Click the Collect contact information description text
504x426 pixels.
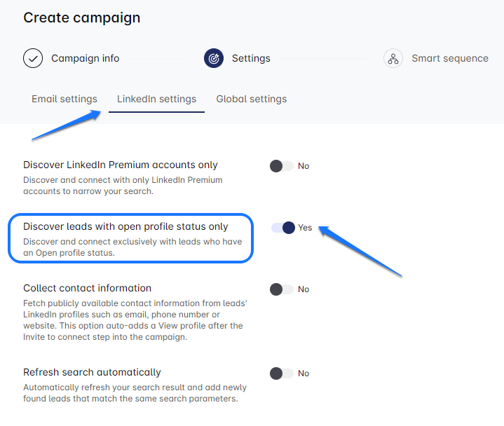coord(132,320)
